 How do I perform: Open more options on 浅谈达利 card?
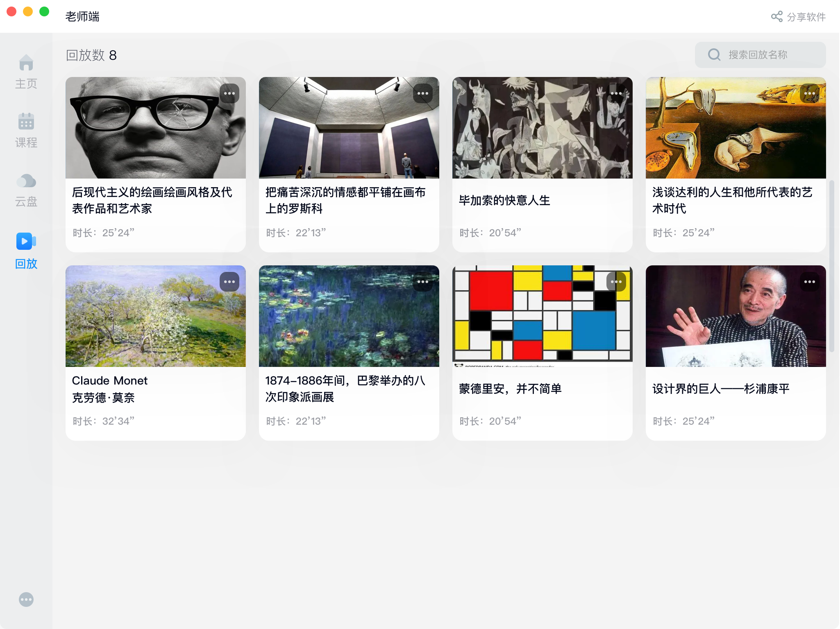point(810,94)
